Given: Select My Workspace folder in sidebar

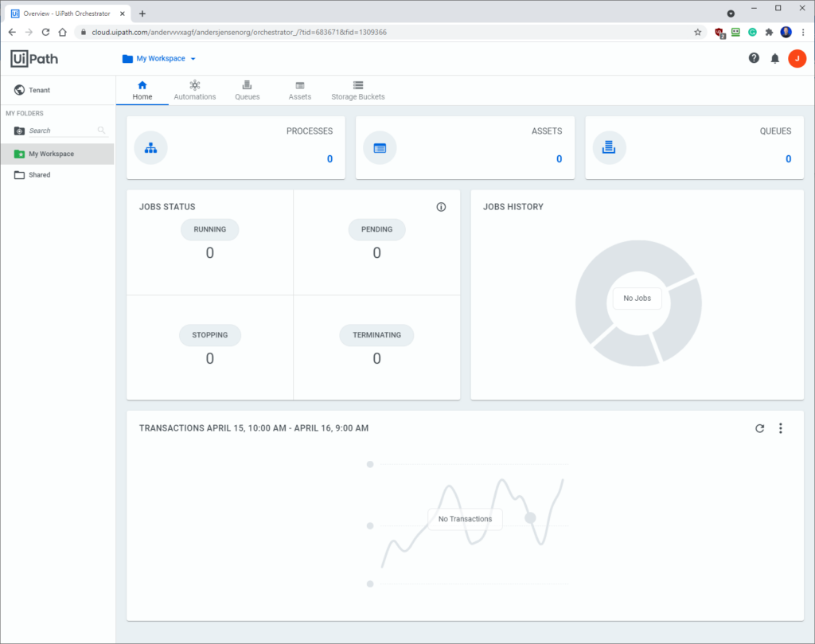Looking at the screenshot, I should click(x=57, y=154).
